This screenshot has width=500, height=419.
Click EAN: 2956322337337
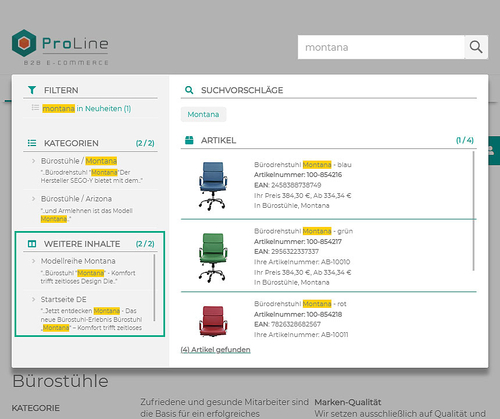click(x=286, y=251)
